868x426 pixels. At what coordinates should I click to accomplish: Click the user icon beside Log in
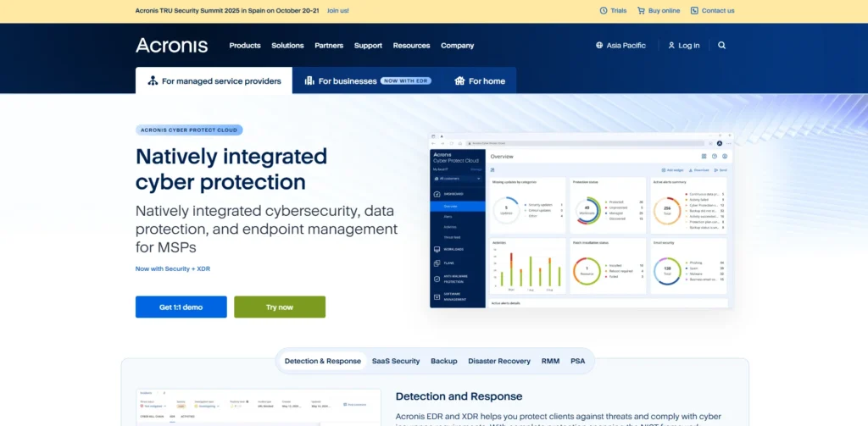point(671,46)
